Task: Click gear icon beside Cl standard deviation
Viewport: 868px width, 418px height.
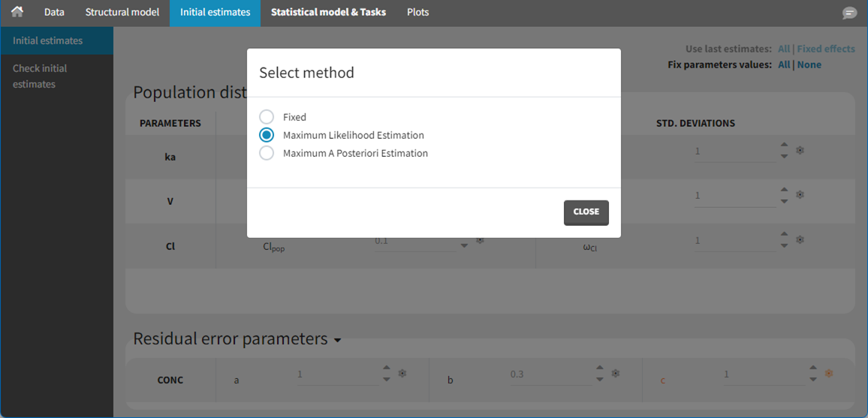Action: pos(800,239)
